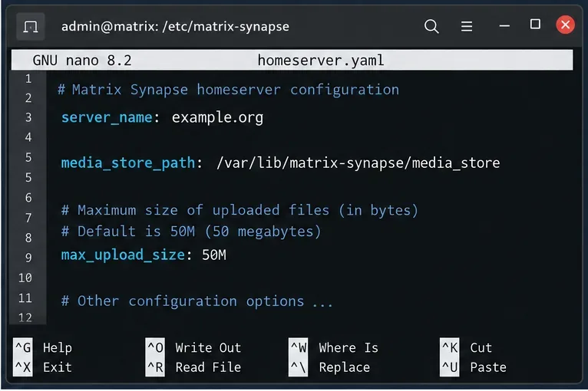
Task: Click the 'Paste' label
Action: point(488,367)
